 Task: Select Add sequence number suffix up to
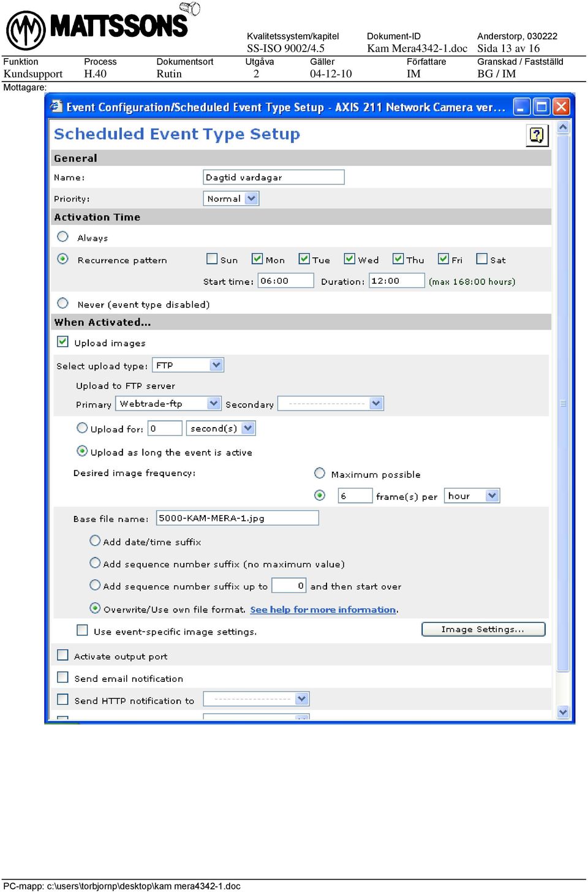(95, 585)
